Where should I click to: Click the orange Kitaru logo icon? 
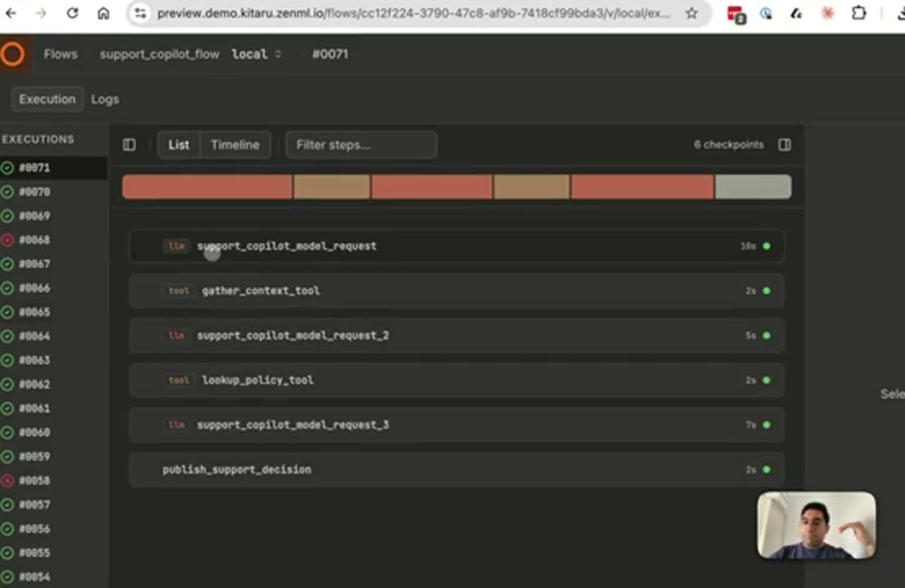pos(13,54)
